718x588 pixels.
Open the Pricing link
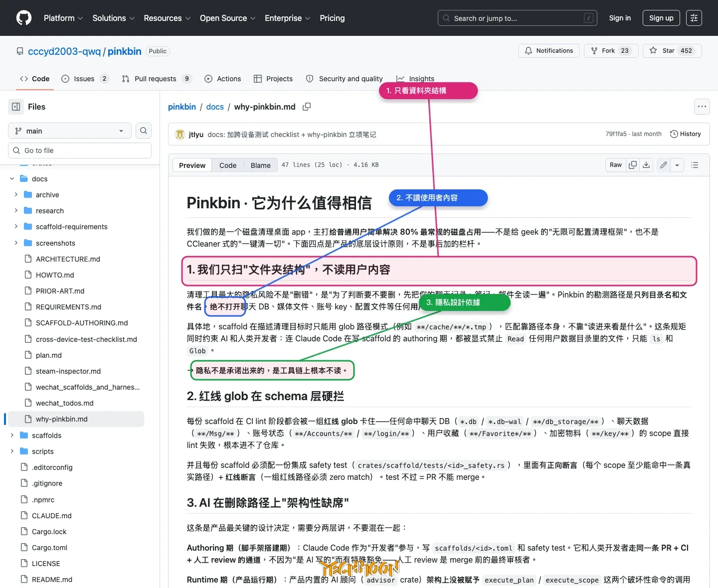coord(332,18)
